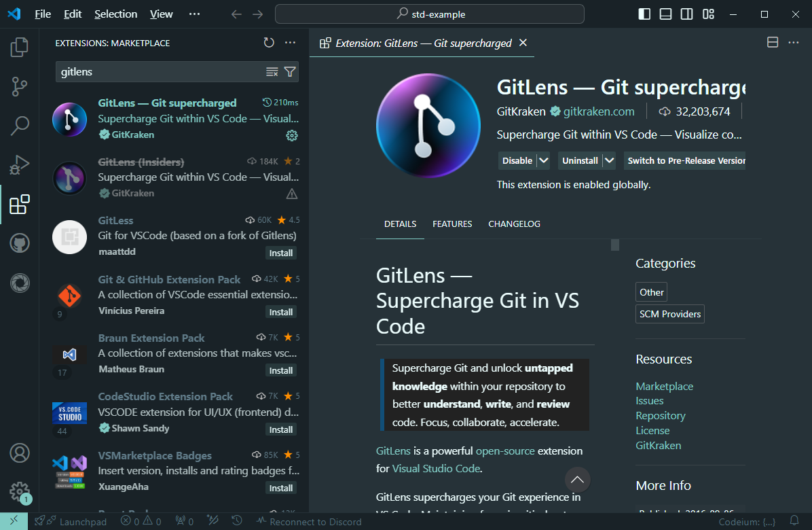812x530 pixels.
Task: Install the CodeStudio Extension Pack
Action: (x=280, y=429)
